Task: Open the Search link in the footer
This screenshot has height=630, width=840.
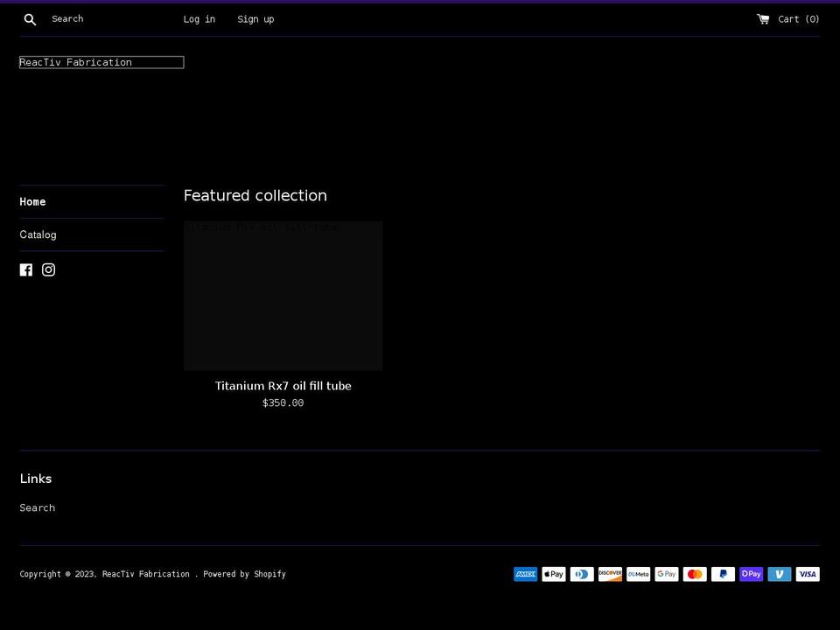Action: (x=37, y=507)
